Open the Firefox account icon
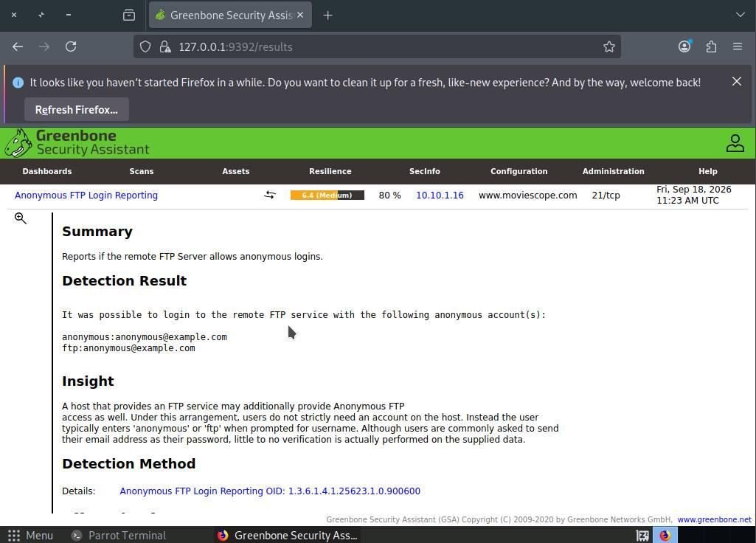Screen dimensions: 756x543 684,46
